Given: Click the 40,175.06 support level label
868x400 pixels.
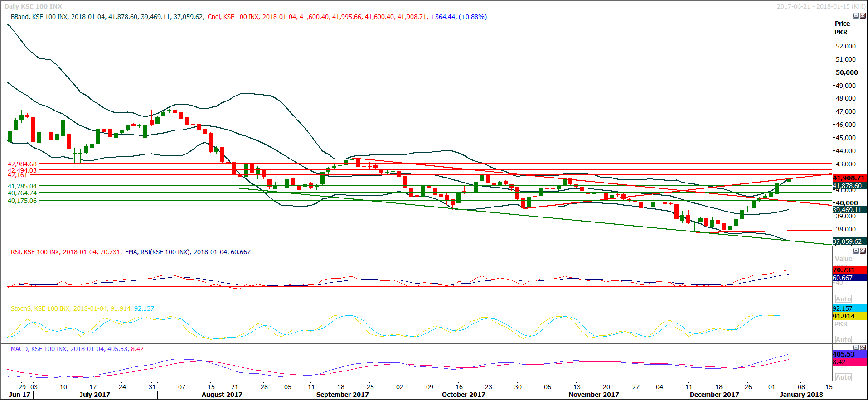Looking at the screenshot, I should click(x=22, y=201).
